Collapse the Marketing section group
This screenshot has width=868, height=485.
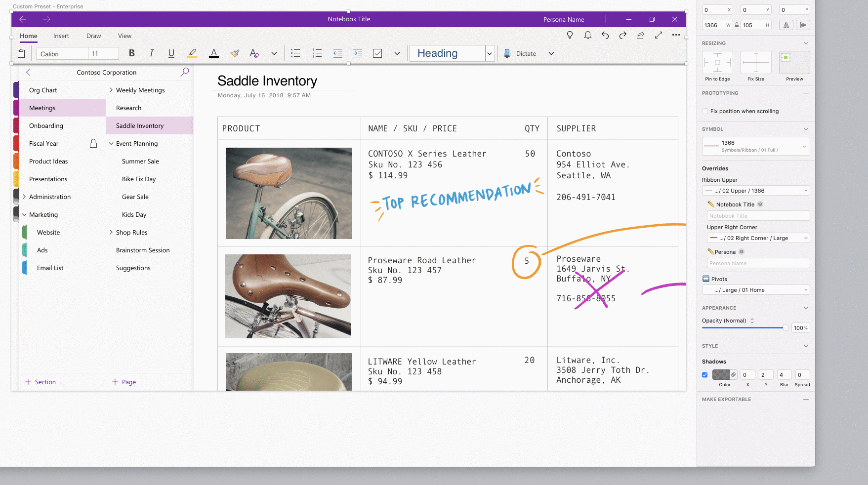click(24, 214)
